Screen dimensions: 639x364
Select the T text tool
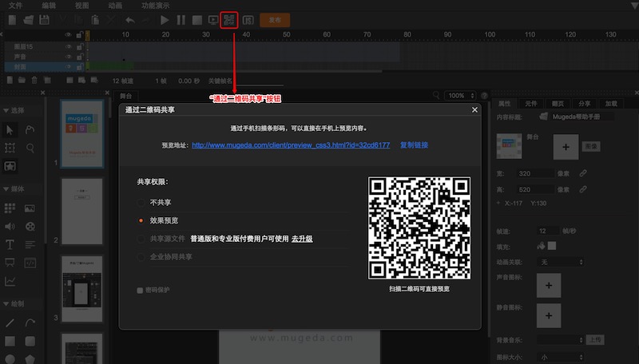[10, 245]
